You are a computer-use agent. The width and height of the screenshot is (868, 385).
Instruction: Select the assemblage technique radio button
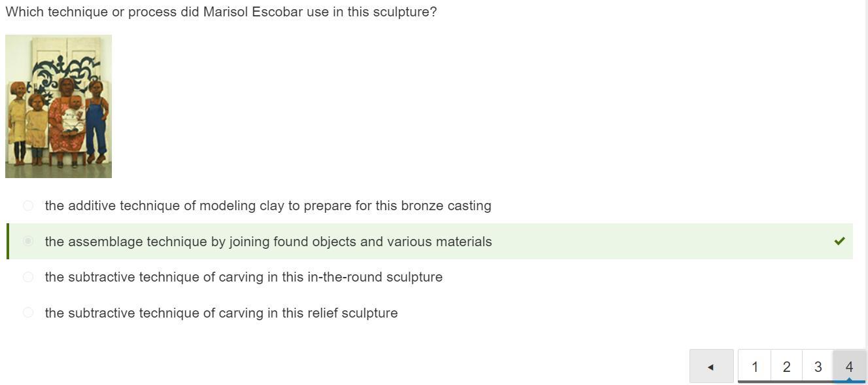28,241
